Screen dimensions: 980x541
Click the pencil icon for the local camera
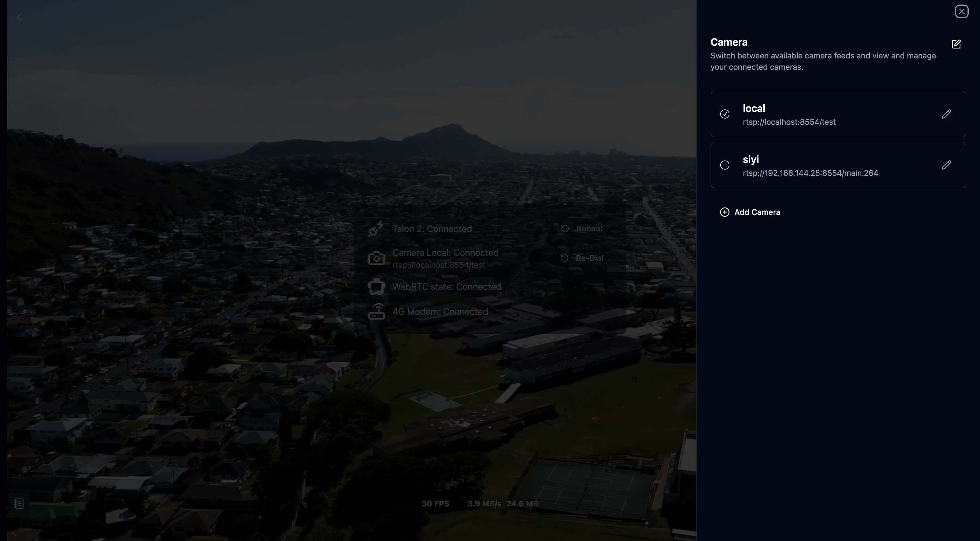[x=947, y=114]
